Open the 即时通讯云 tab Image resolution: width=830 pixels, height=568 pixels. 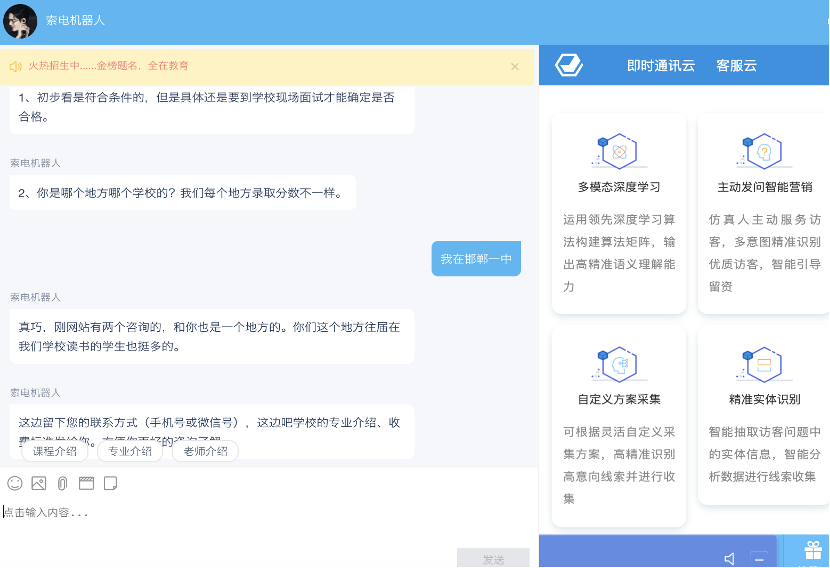pyautogui.click(x=660, y=66)
